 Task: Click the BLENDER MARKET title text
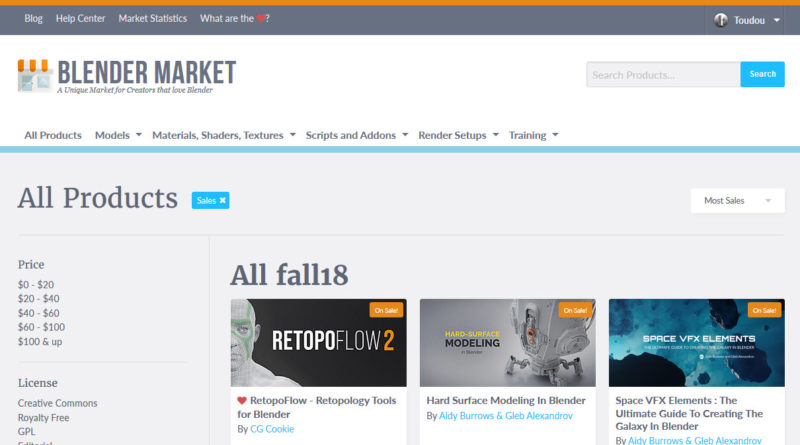pyautogui.click(x=146, y=72)
